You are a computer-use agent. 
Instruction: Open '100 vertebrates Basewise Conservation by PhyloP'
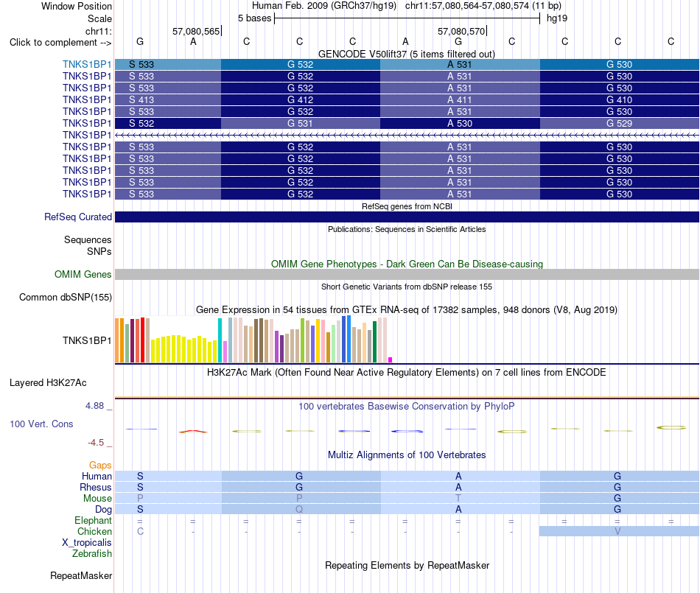pyautogui.click(x=407, y=407)
